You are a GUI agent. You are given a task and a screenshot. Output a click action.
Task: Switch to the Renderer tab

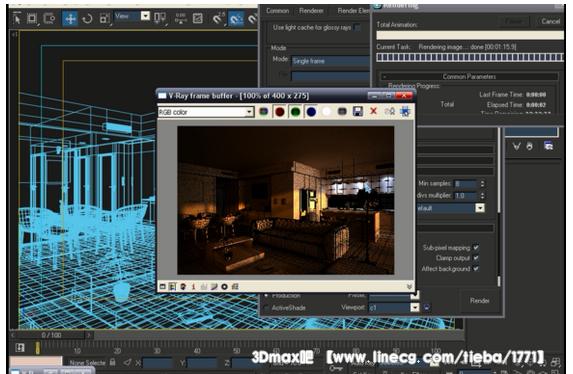point(311,11)
